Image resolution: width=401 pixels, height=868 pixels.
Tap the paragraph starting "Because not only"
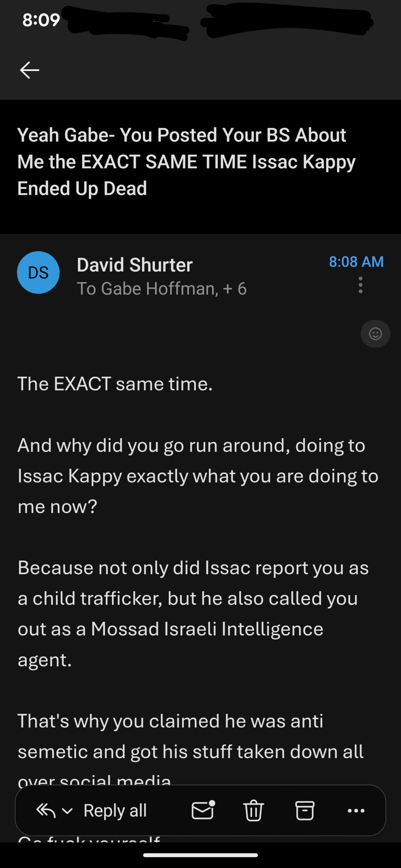click(193, 613)
